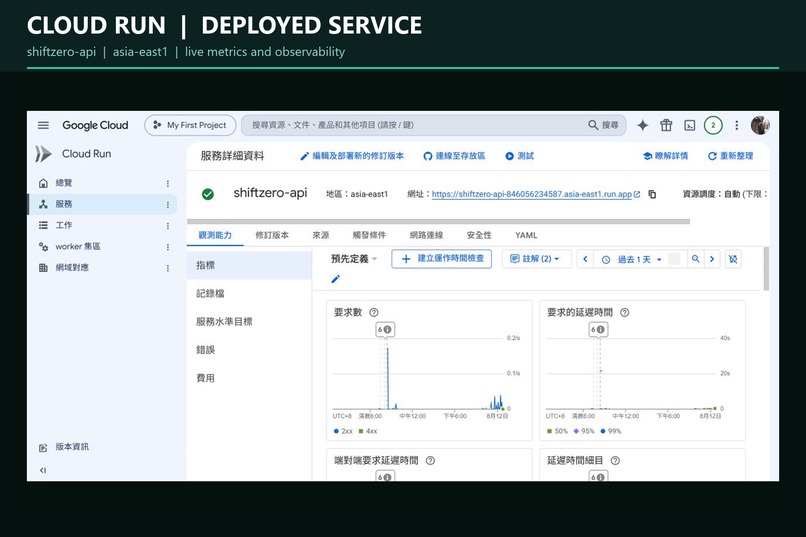
Task: Open 工作 jobs in sidebar
Action: pos(64,225)
